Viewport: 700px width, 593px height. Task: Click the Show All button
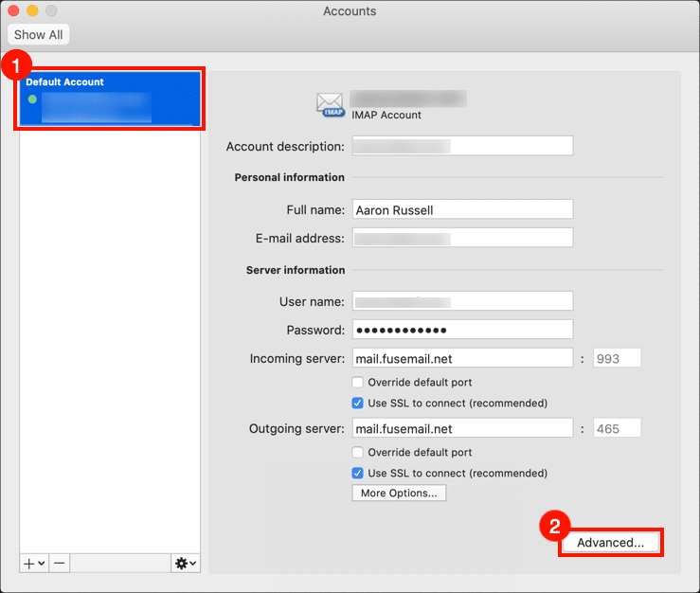click(x=38, y=35)
